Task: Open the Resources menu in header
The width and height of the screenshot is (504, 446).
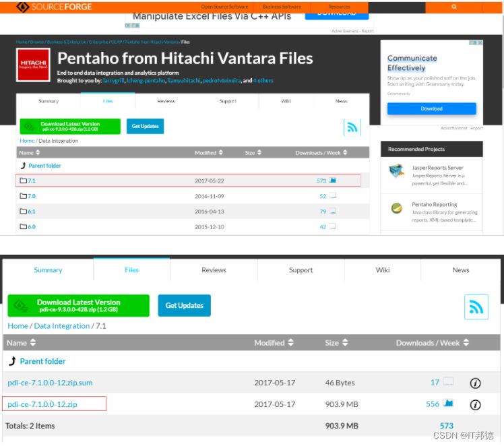Action: click(x=339, y=7)
